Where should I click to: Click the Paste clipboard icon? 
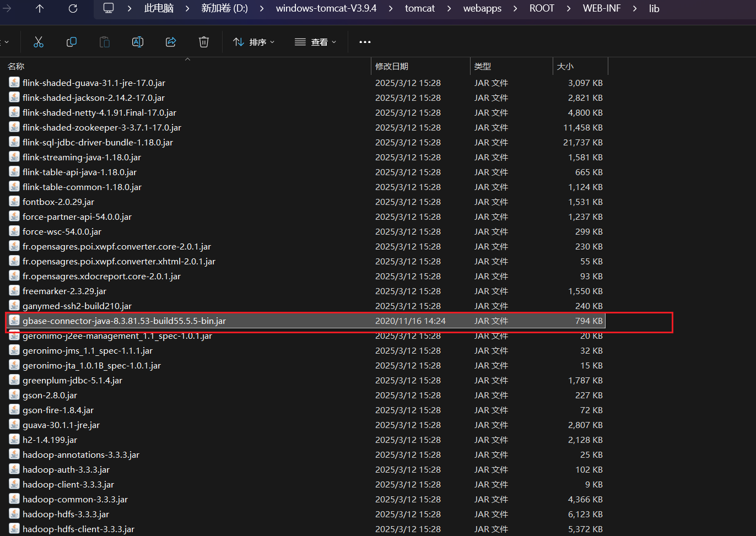click(105, 42)
